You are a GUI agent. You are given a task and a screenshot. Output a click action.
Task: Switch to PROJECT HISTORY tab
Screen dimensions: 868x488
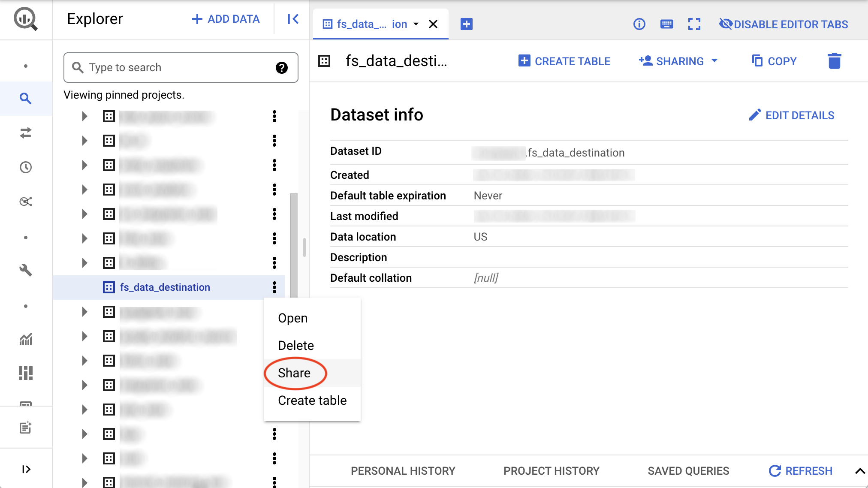[552, 471]
